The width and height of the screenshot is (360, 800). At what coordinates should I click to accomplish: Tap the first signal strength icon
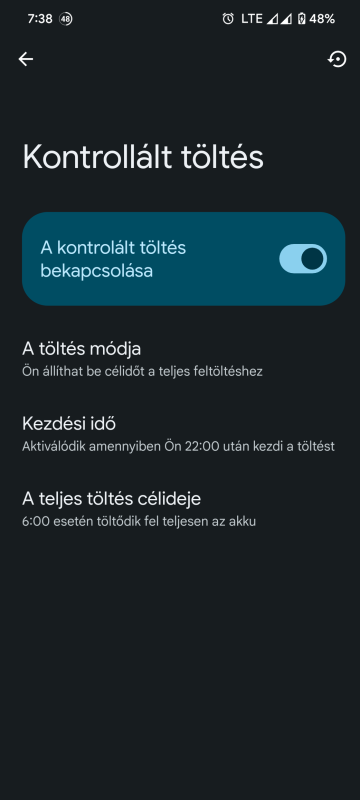273,19
